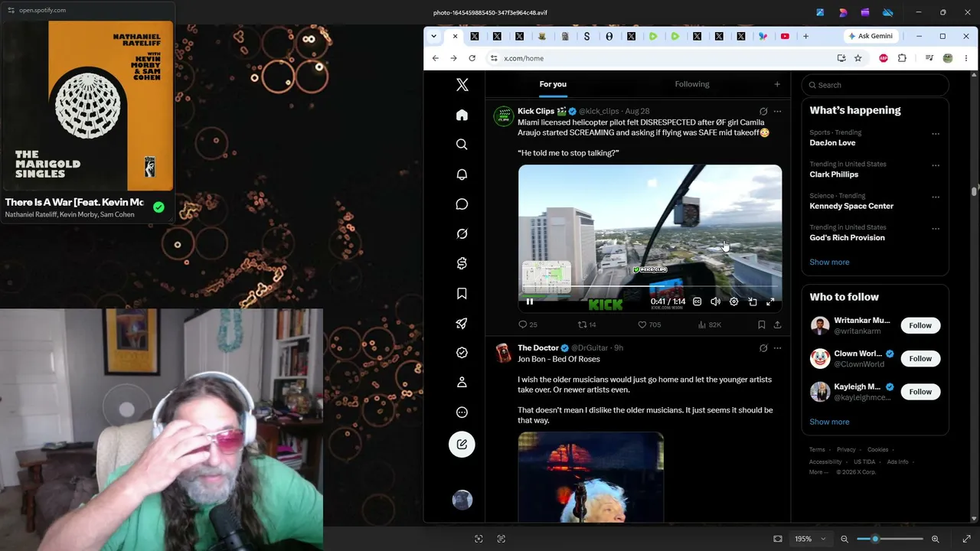The width and height of the screenshot is (980, 551).
Task: Open options for Clark Phillips trend
Action: [x=936, y=165]
